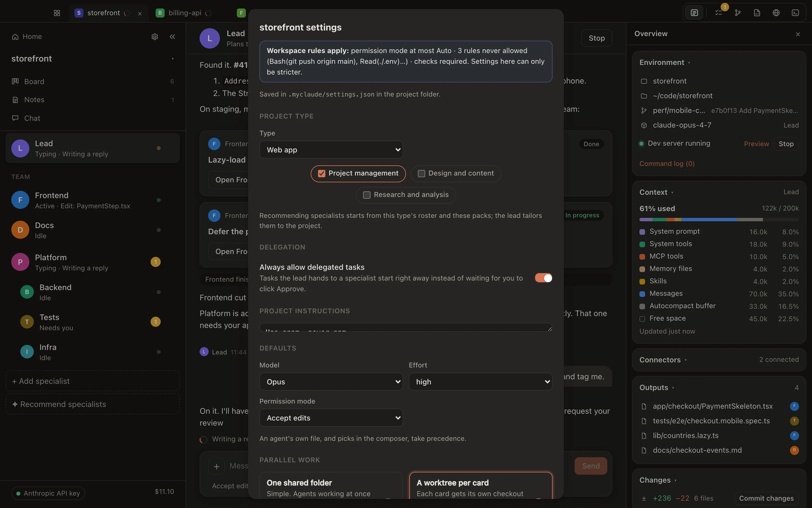Open the overview panel icon in top toolbar
Screen dimensions: 812x508
point(694,13)
